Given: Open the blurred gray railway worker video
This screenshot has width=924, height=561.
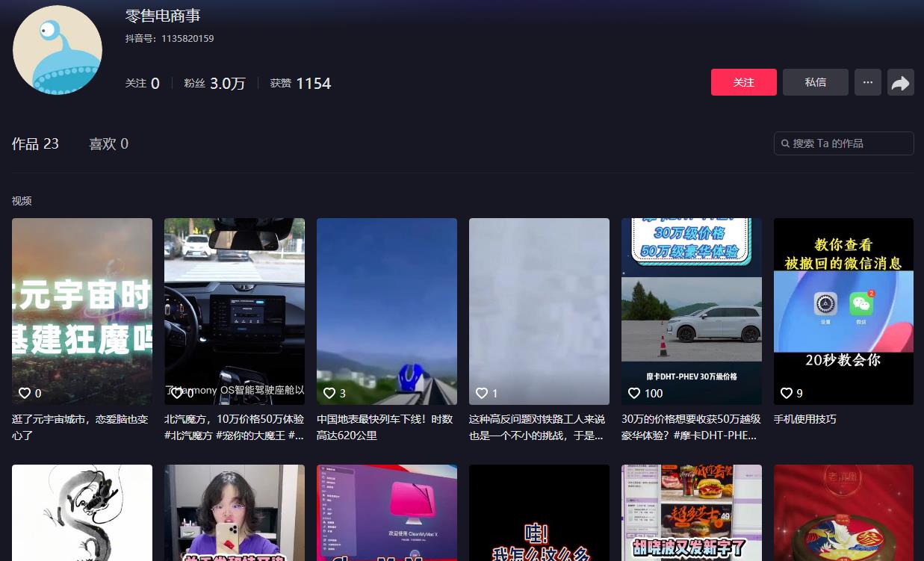Looking at the screenshot, I should pos(539,312).
